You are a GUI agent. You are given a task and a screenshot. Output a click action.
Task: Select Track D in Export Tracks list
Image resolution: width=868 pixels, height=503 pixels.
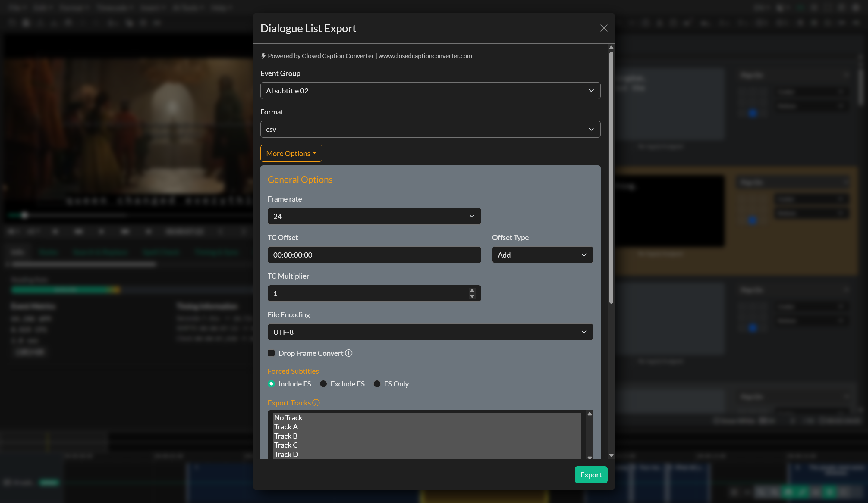pos(427,455)
